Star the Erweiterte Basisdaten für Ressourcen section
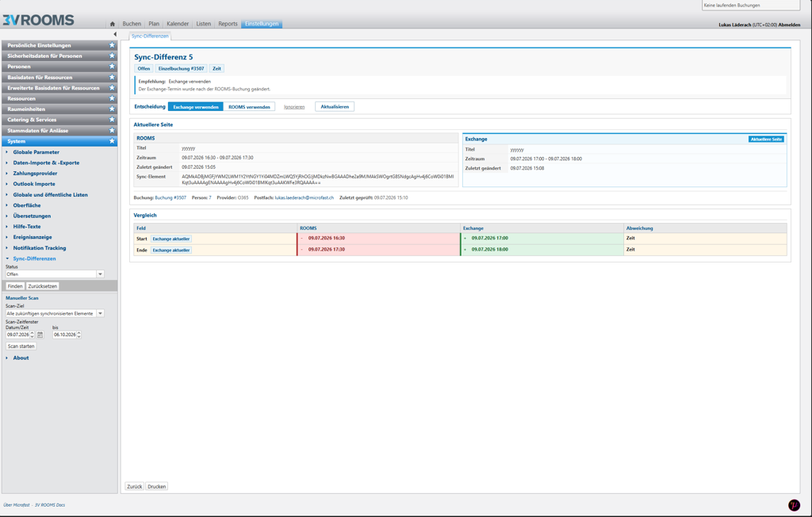This screenshot has height=517, width=812. (x=112, y=87)
